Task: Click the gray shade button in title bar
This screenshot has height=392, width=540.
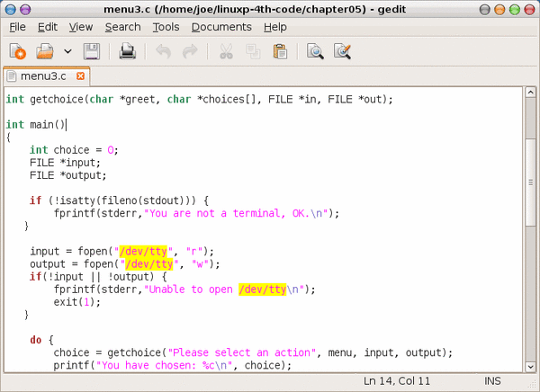Action: point(484,9)
